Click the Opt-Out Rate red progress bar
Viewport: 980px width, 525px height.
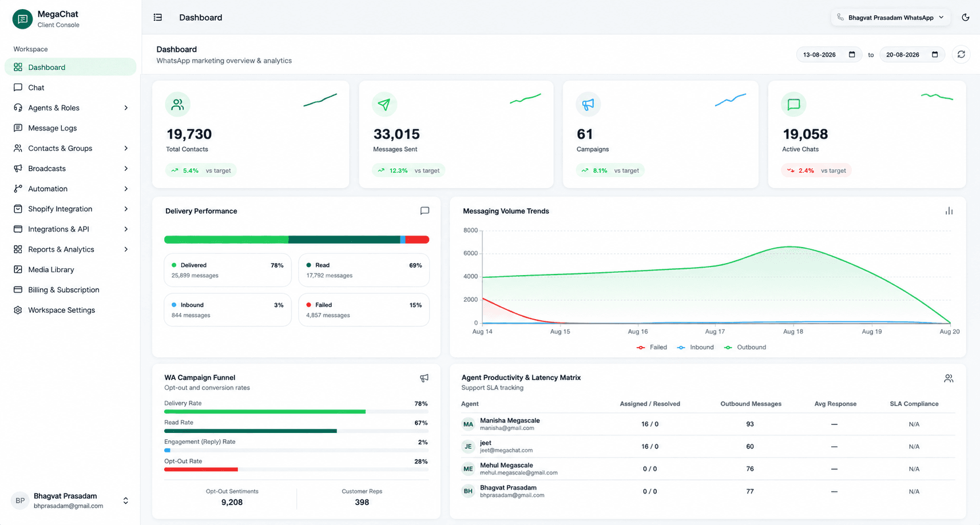(x=201, y=470)
